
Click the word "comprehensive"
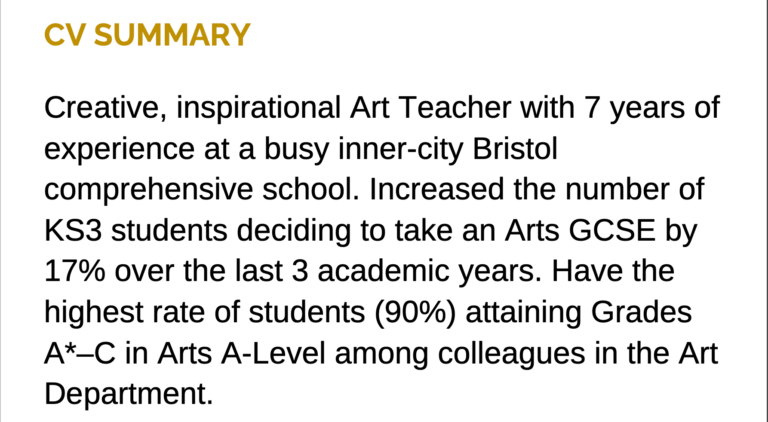149,191
